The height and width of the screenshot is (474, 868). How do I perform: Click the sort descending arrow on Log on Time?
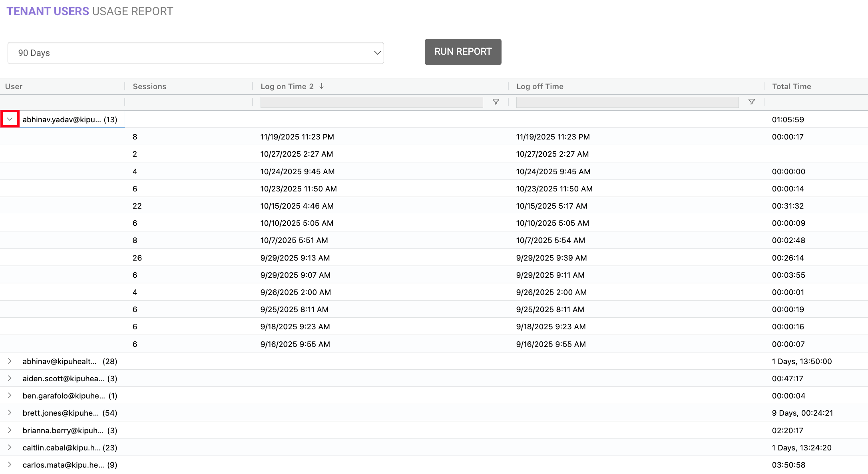322,86
